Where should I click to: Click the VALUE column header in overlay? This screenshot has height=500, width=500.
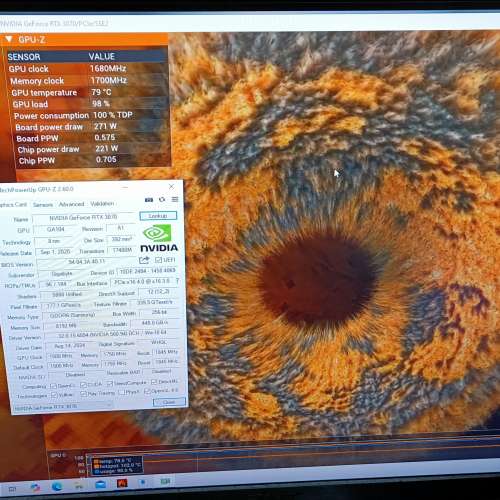(102, 56)
